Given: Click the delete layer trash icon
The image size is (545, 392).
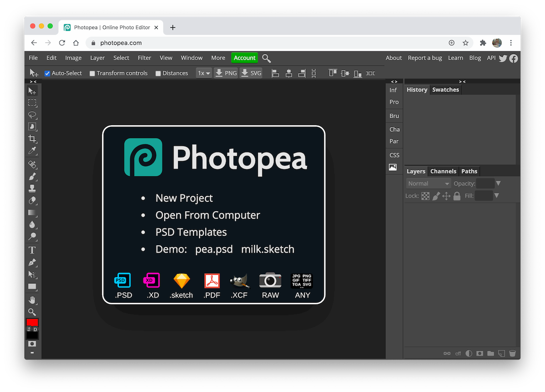Looking at the screenshot, I should coord(512,353).
